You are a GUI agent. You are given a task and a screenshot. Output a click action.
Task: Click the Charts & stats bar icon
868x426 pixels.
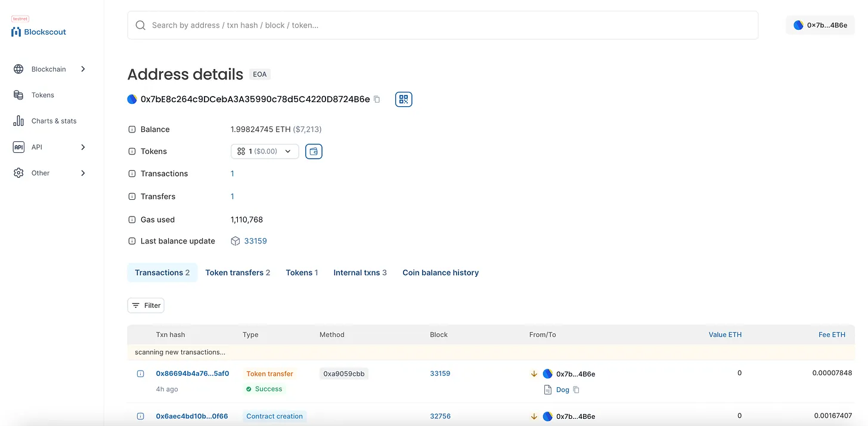18,121
